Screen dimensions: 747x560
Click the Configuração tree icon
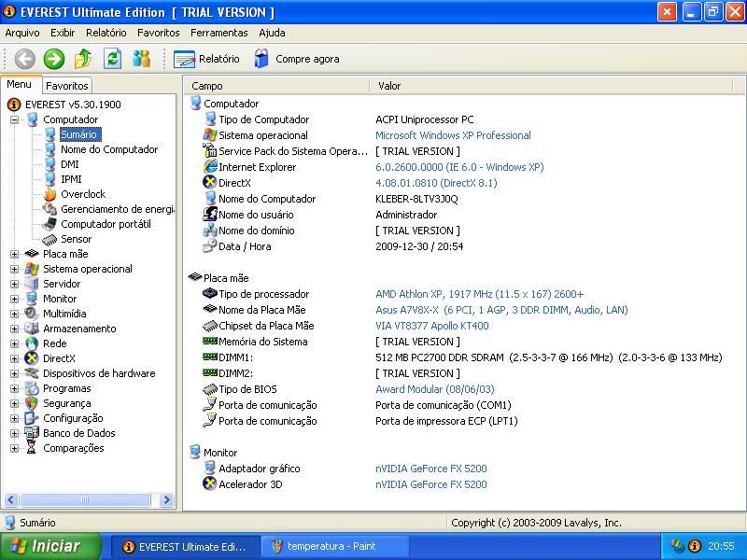click(32, 418)
